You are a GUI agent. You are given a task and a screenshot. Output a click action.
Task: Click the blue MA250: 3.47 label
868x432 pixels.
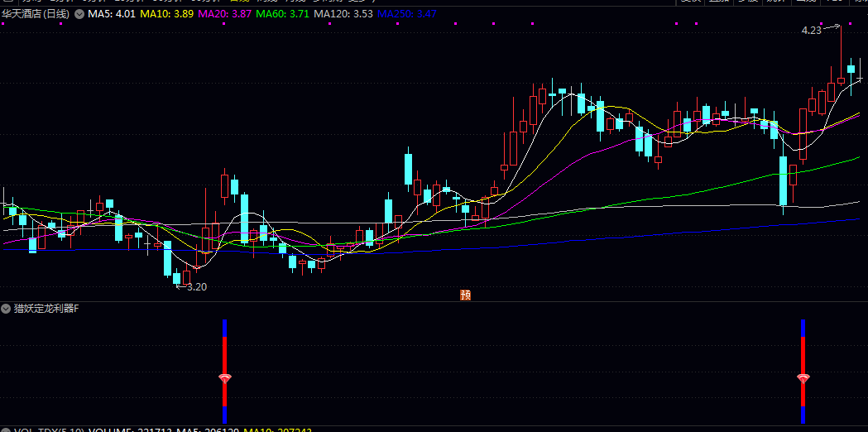[407, 14]
